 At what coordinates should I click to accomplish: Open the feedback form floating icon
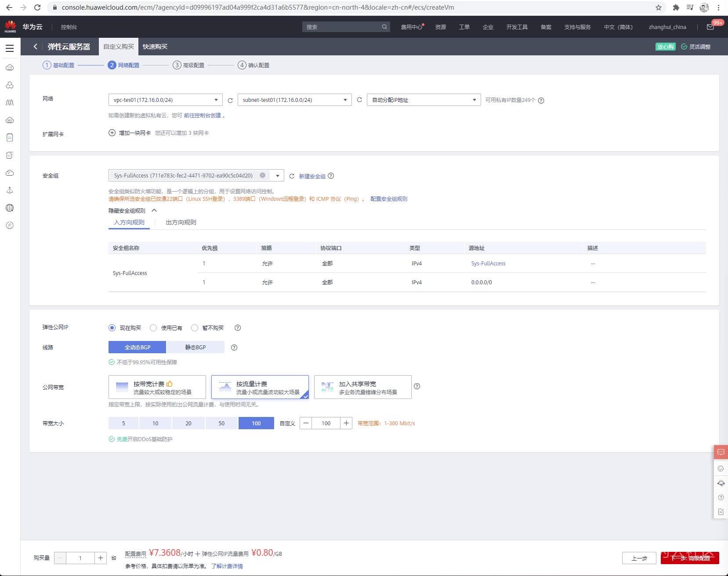coord(721,512)
